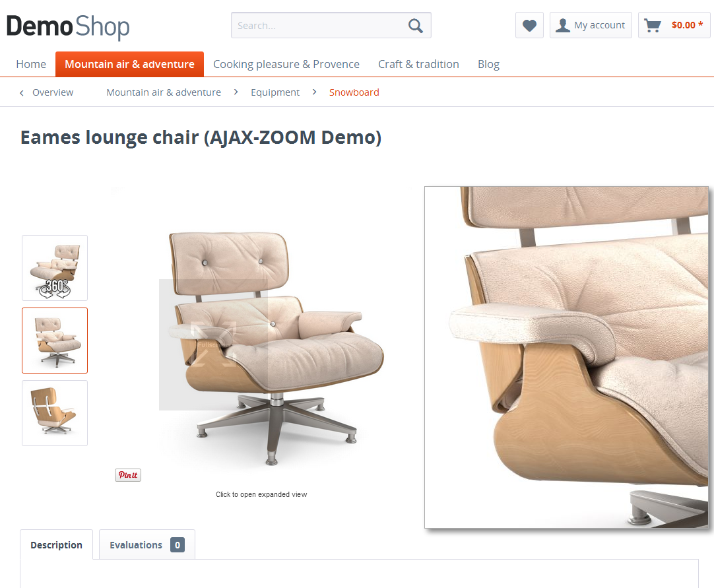
Task: Click the back chevron beside Overview
Action: [x=21, y=93]
